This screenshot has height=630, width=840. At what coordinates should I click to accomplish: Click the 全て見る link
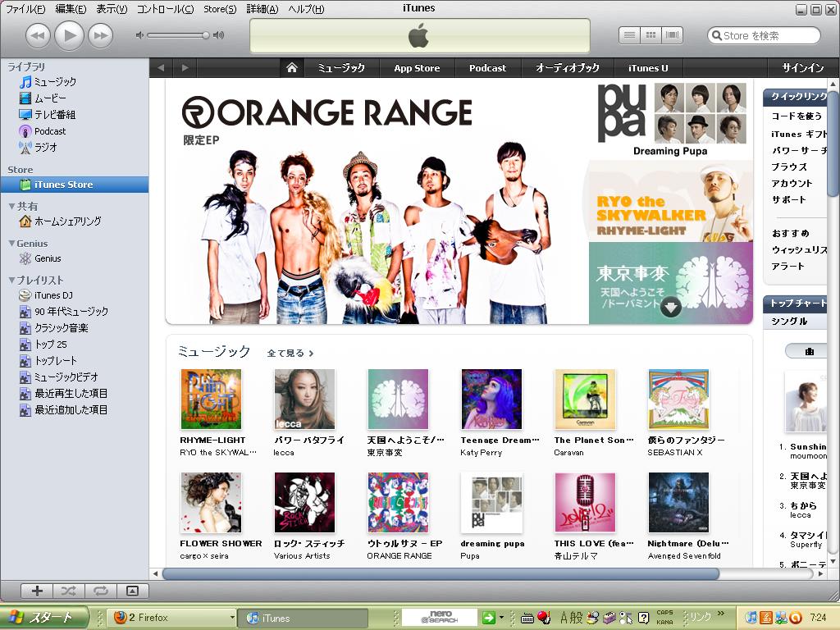290,354
